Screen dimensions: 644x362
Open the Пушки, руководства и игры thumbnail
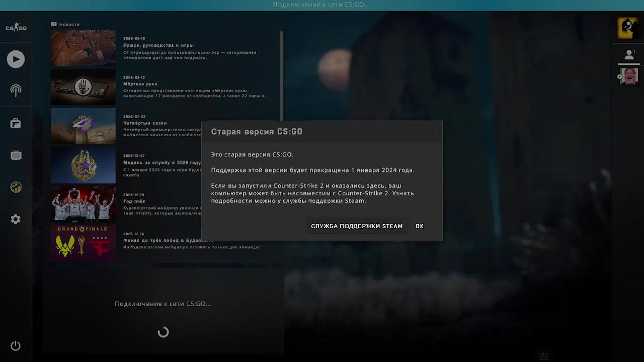click(83, 48)
